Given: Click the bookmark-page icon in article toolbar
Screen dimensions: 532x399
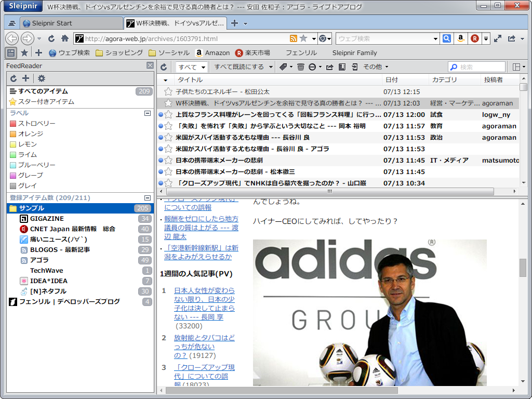Looking at the screenshot, I should click(342, 67).
